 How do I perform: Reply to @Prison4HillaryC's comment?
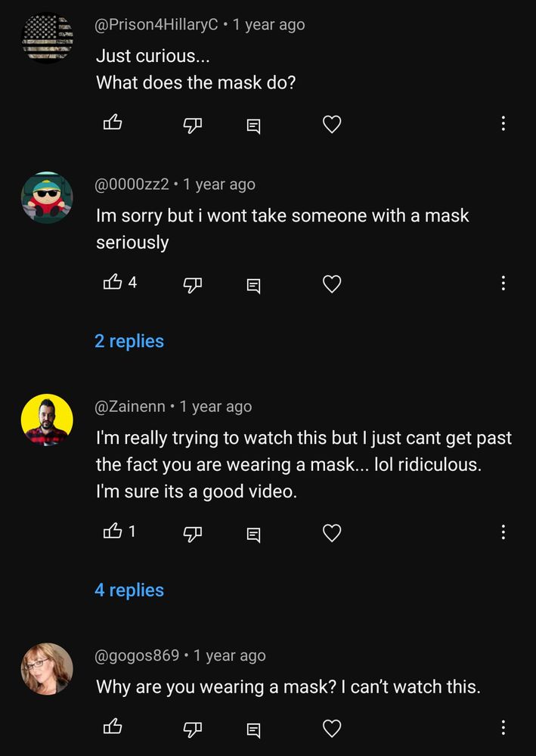click(x=253, y=125)
